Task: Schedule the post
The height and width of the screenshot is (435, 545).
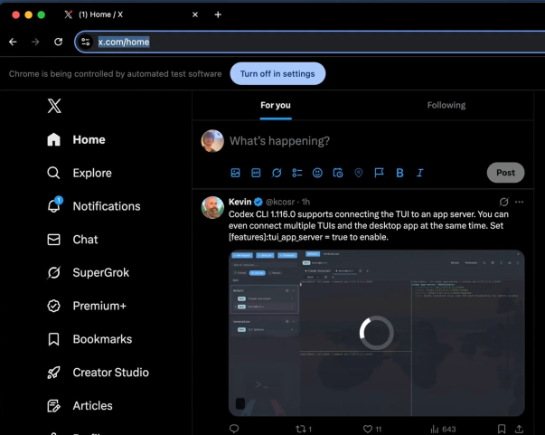Action: pyautogui.click(x=338, y=173)
